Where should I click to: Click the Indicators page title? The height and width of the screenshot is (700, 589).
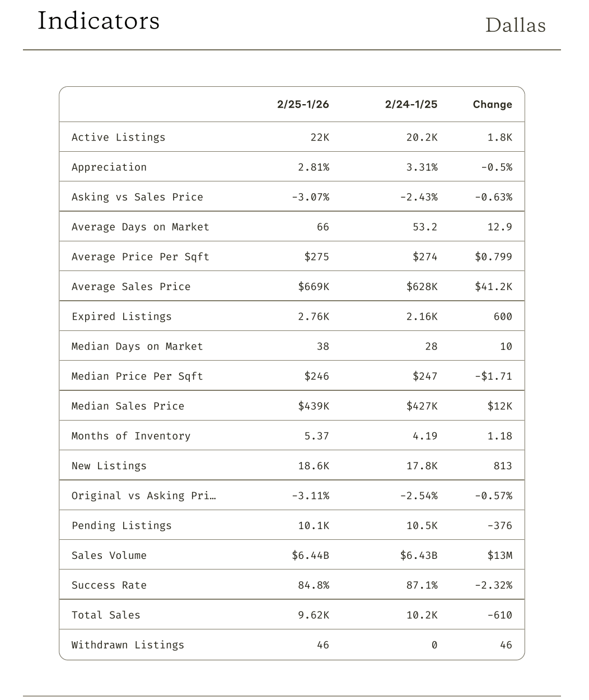pos(99,21)
